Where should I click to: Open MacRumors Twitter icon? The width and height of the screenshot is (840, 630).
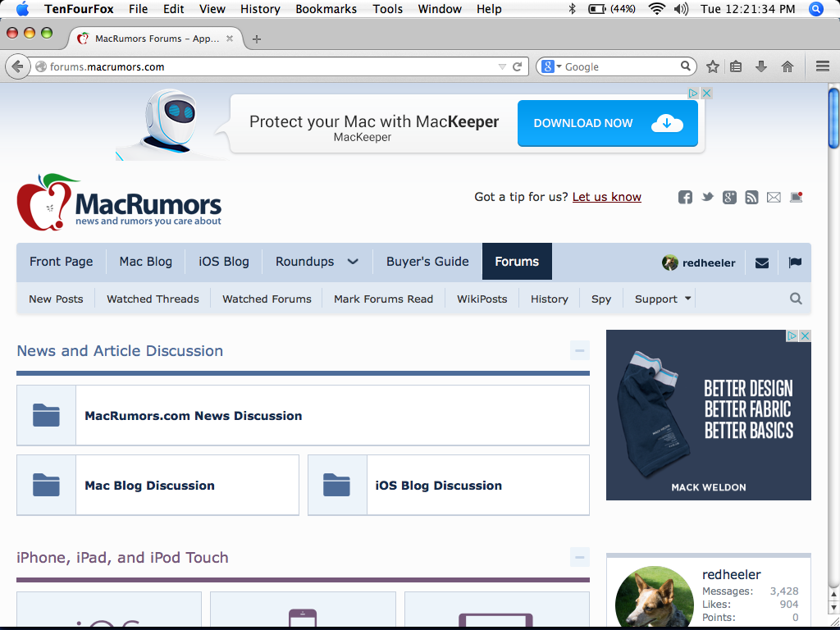[x=708, y=197]
